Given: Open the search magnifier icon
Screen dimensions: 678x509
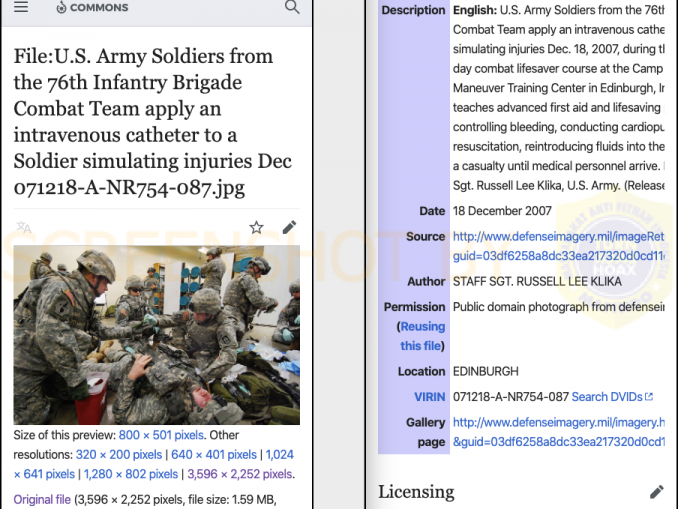Looking at the screenshot, I should [292, 7].
